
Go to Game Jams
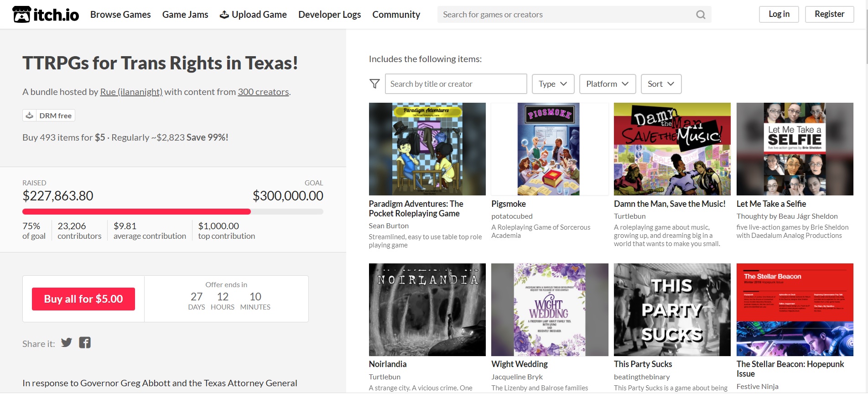click(x=185, y=15)
